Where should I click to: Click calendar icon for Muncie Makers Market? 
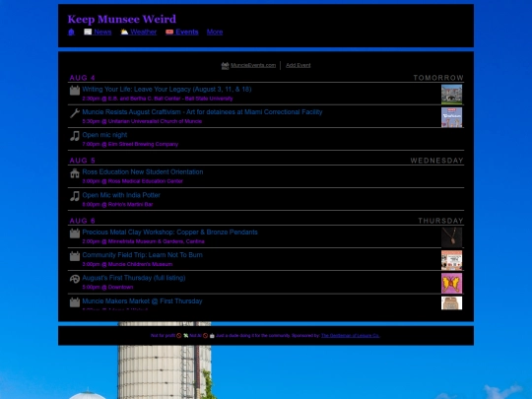[x=75, y=302]
